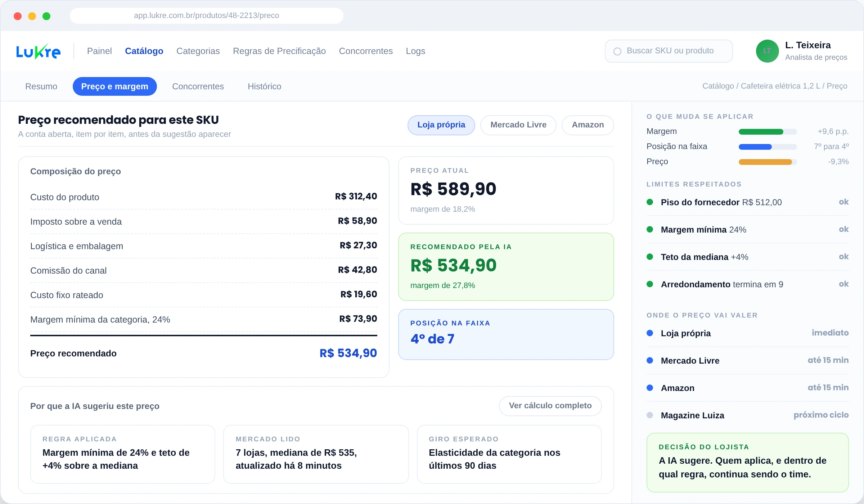Switch to the Resumo tab

[x=41, y=86]
